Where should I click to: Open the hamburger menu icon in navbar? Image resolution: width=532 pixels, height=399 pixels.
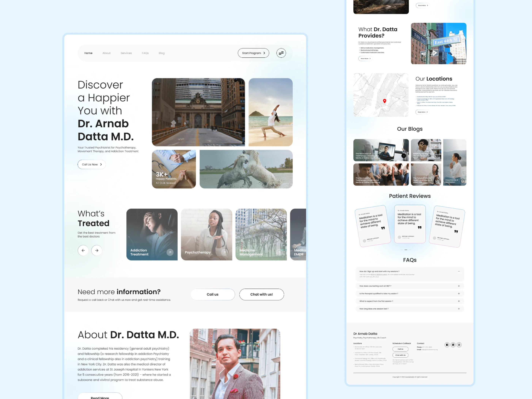[281, 53]
